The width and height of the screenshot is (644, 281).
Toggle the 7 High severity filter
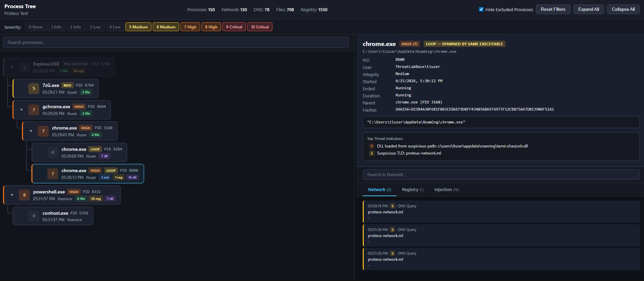(x=190, y=27)
